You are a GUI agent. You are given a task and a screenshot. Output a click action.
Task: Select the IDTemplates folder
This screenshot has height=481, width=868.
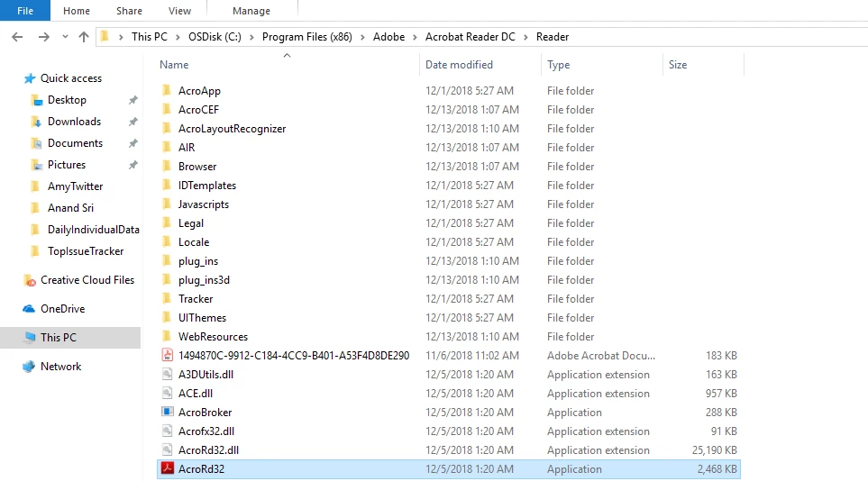coord(207,186)
